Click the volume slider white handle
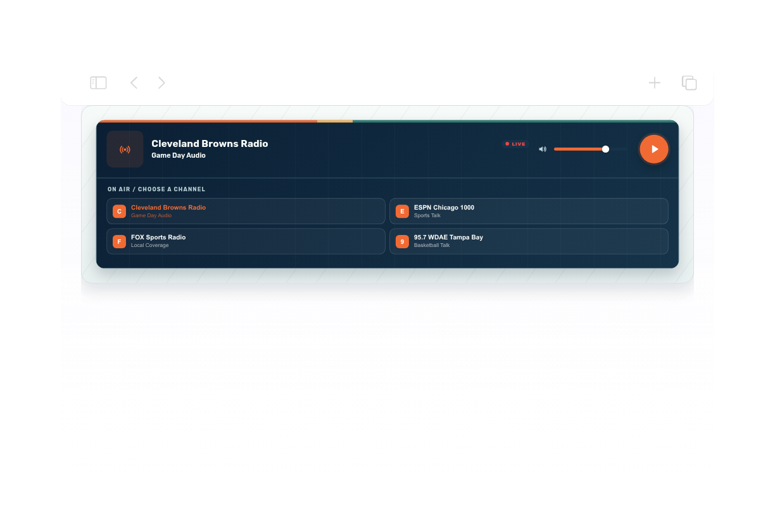Screen dimensions: 775x532 pyautogui.click(x=605, y=149)
